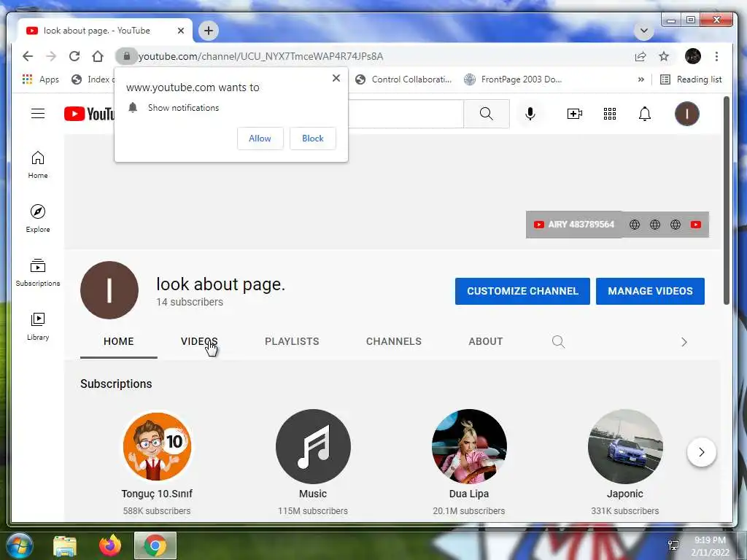Open the FrontPage 2003 Do... bookmark
Screen dimensions: 747x560
[513, 79]
